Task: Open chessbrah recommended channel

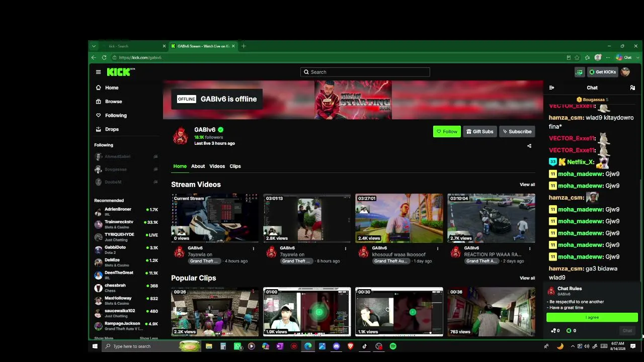Action: 126,288
